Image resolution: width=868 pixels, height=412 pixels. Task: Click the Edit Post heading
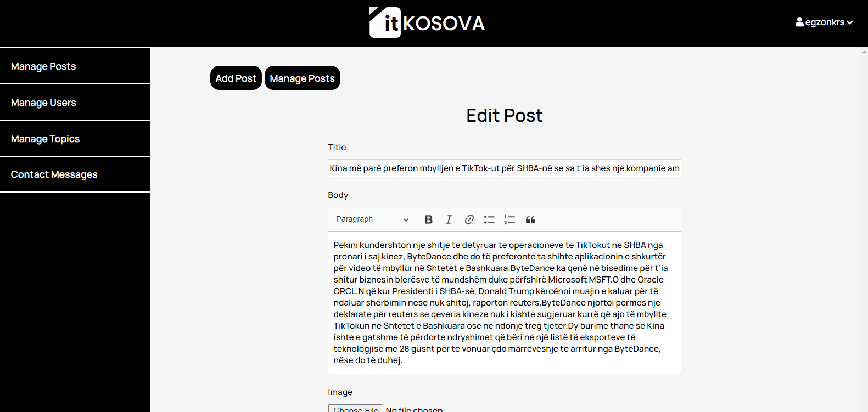point(505,115)
